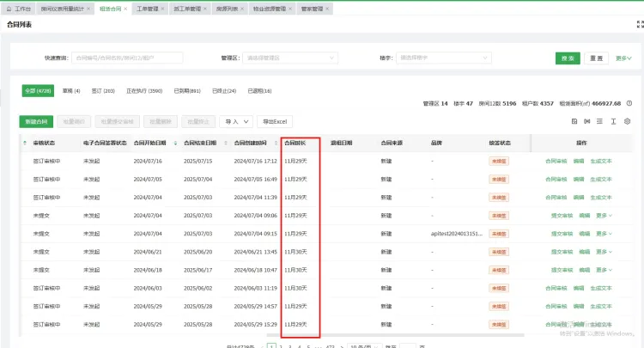644x348 pixels.
Task: Click the 续签状态 column header
Action: point(500,143)
